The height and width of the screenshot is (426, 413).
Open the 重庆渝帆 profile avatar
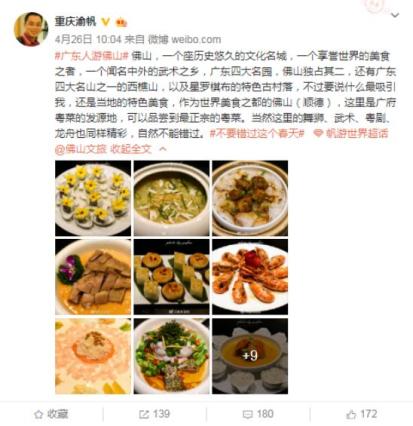click(31, 29)
